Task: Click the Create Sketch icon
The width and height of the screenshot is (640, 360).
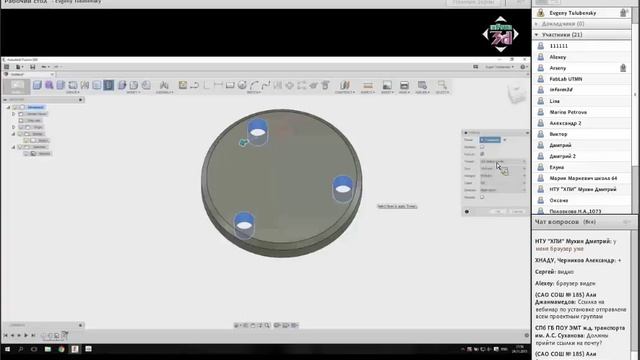Action: coord(182,84)
